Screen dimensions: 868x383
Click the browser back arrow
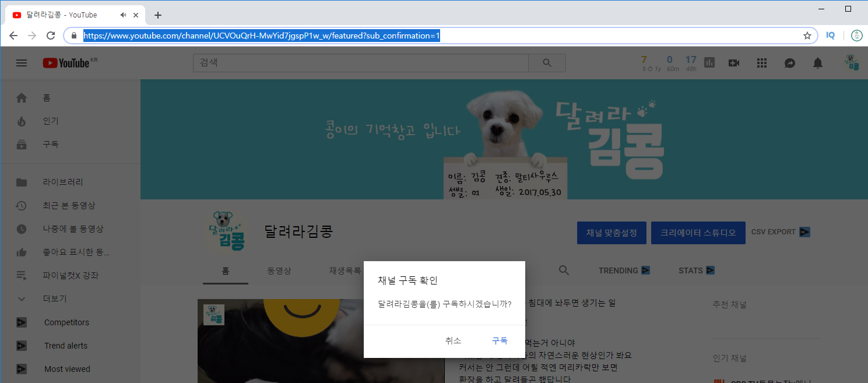(13, 36)
